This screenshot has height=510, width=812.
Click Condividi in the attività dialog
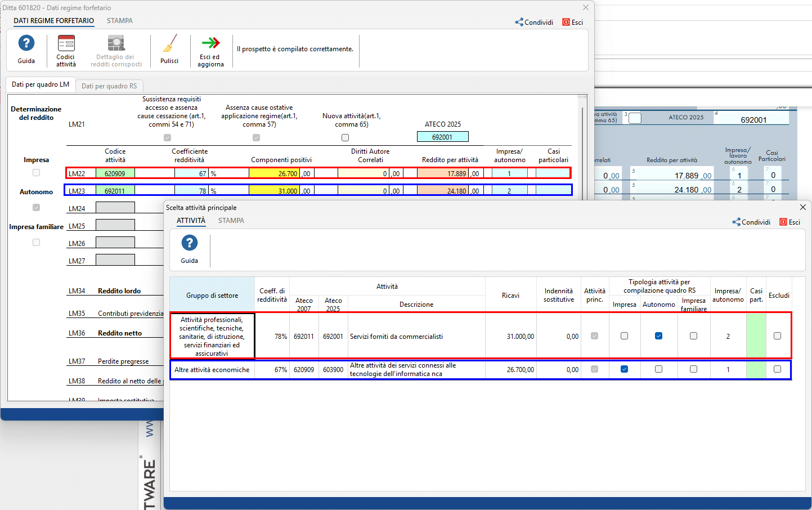(x=751, y=222)
